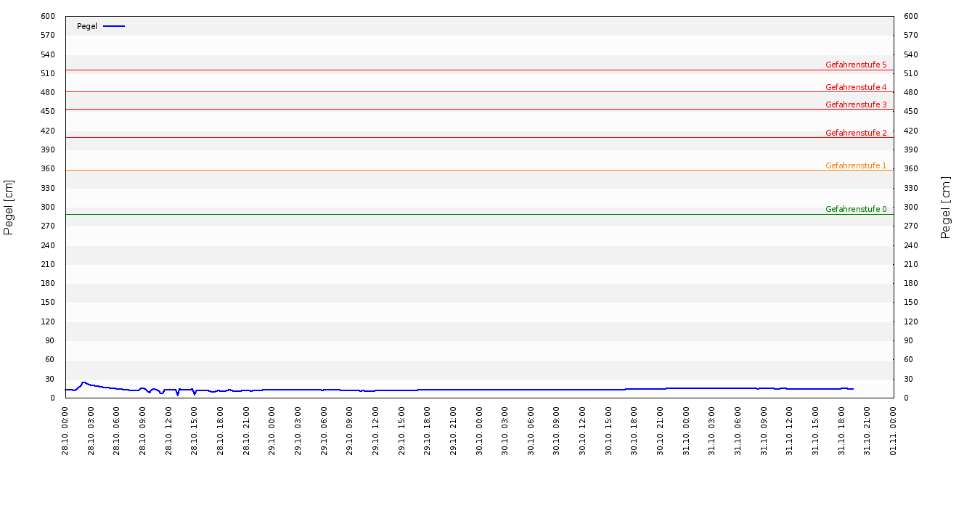Viewport: 980px width, 508px height.
Task: Click the 300 value on right y-axis
Action: pos(910,207)
